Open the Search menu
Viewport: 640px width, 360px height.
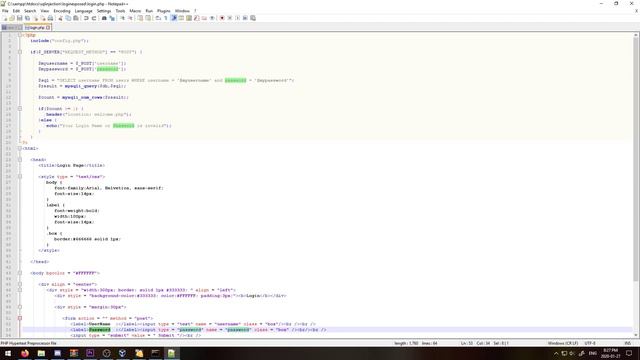[x=30, y=11]
